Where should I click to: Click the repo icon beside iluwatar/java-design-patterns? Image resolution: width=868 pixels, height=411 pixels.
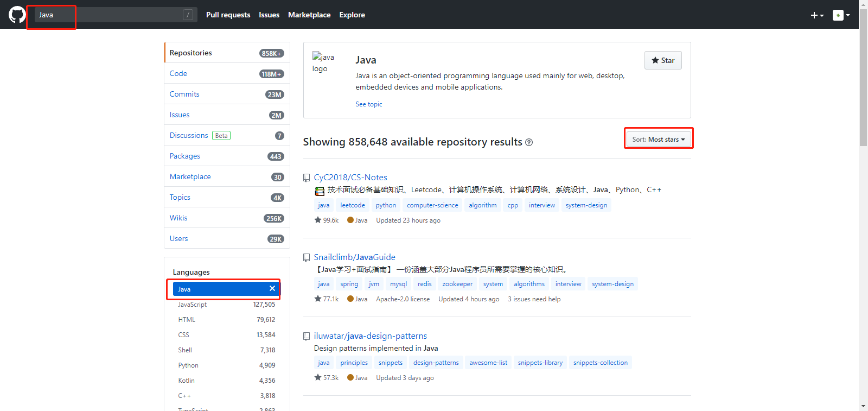click(307, 336)
